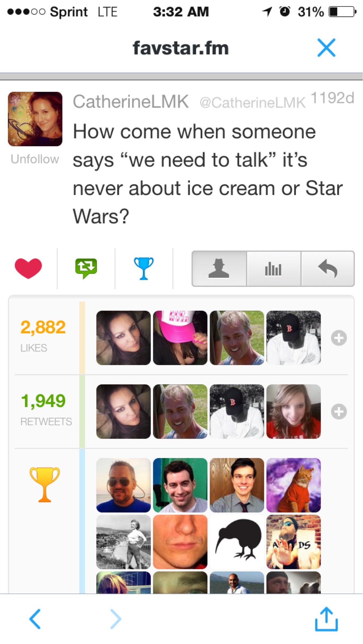
Task: Open the orange cat trophy avatar
Action: click(294, 485)
